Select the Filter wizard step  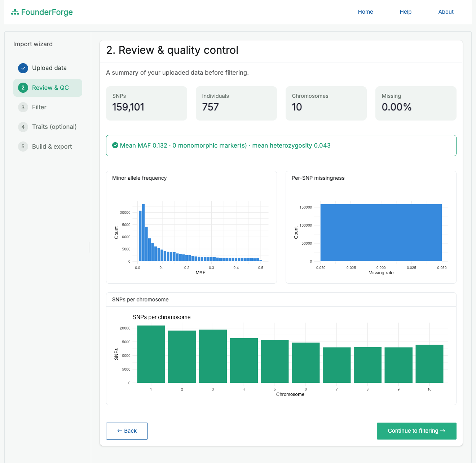[x=48, y=107]
